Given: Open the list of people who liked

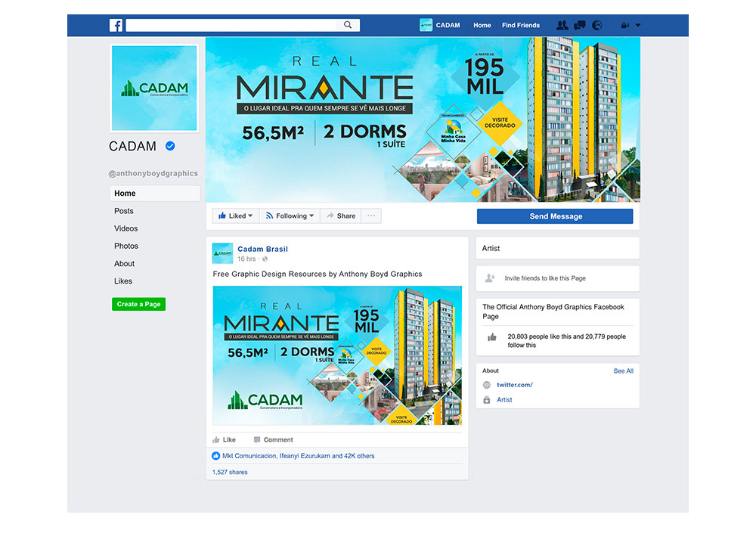Looking at the screenshot, I should pos(299,456).
